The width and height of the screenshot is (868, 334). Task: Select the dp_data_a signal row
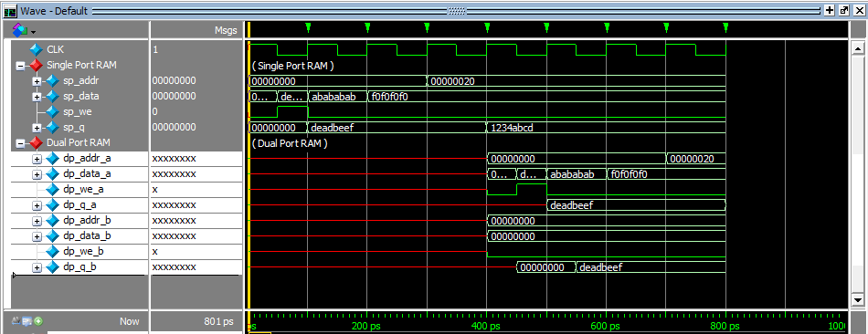[x=127, y=173]
